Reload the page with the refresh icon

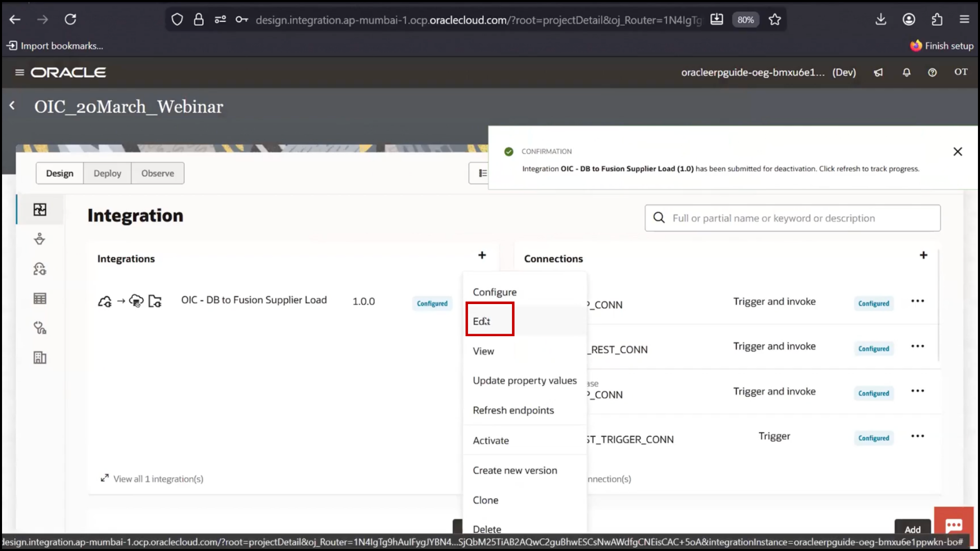coord(70,19)
